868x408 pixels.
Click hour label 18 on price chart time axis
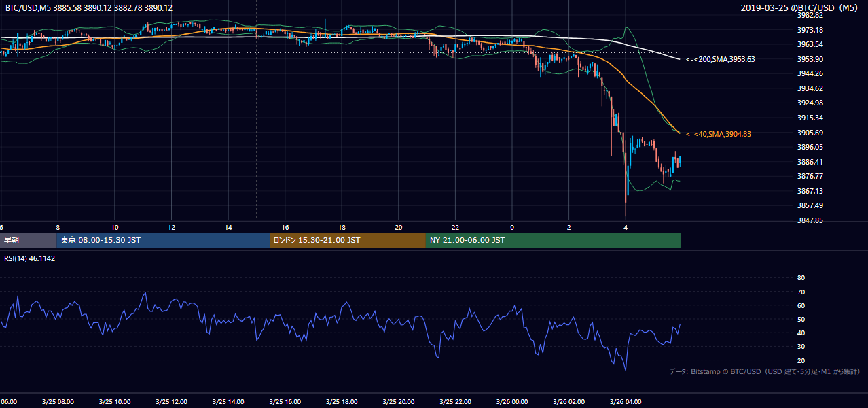pyautogui.click(x=342, y=227)
